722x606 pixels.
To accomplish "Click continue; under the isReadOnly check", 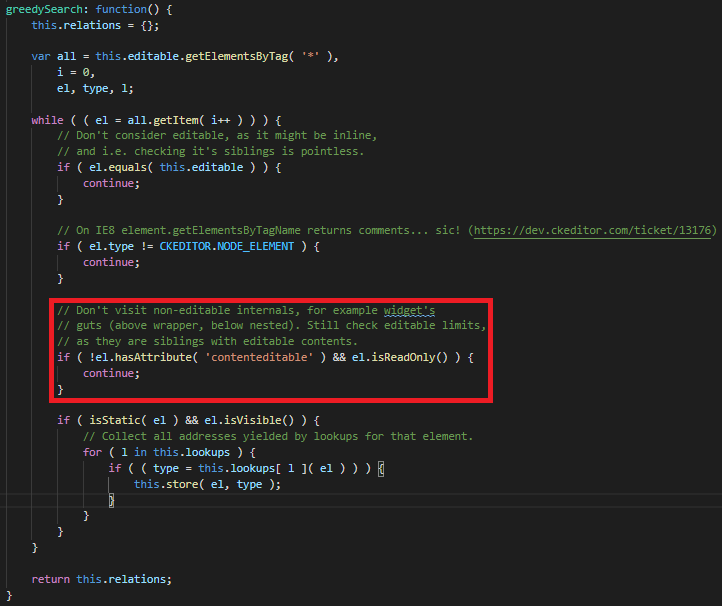I will coord(111,373).
